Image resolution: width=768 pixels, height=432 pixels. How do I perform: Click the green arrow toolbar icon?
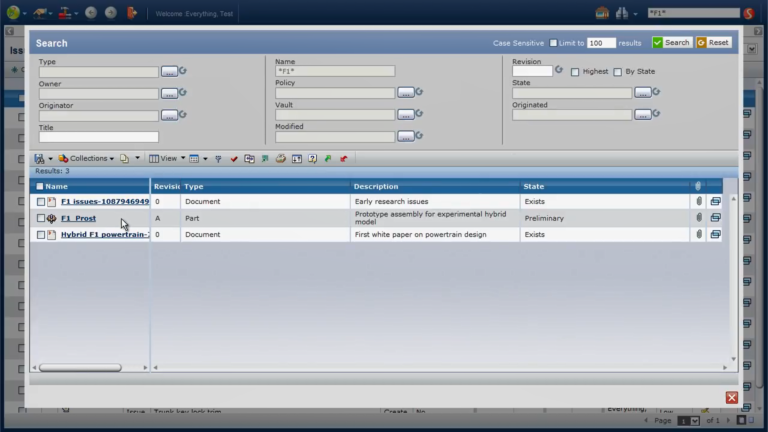[328, 159]
